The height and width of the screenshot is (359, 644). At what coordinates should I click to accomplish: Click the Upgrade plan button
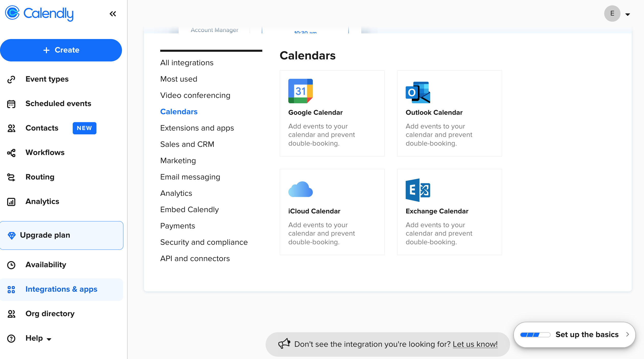pos(61,235)
